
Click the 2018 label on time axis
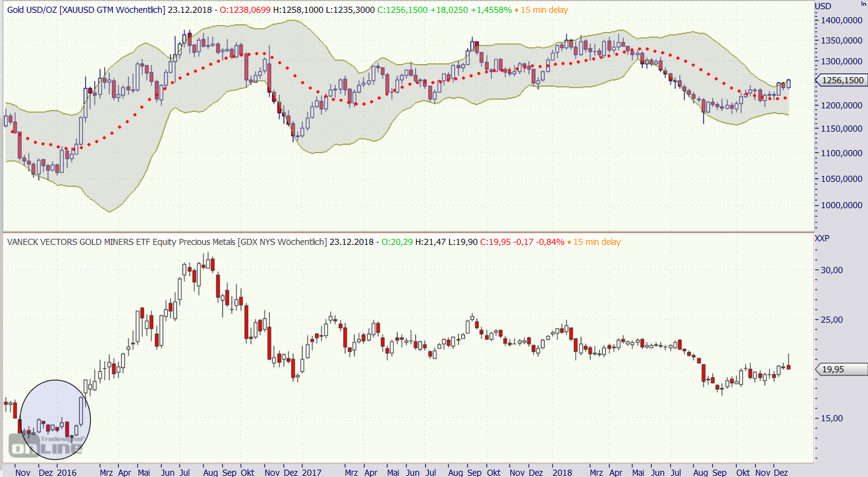coord(562,473)
